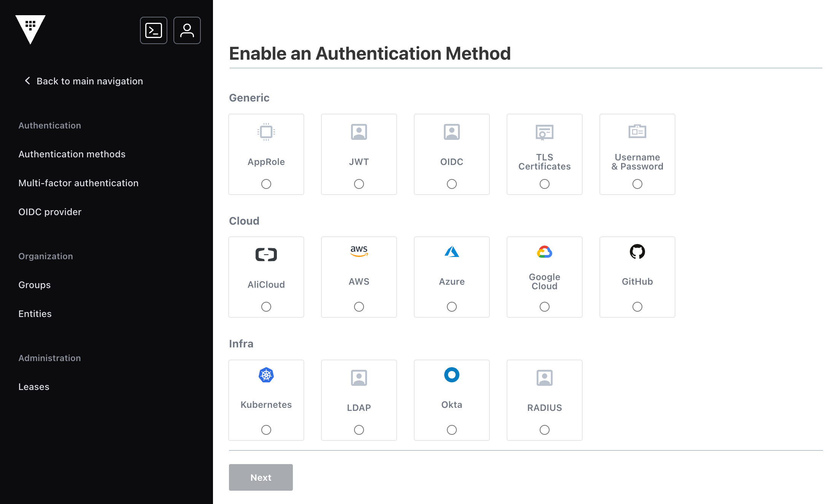Click the TLS Certificates card label
The width and height of the screenshot is (839, 504).
(x=545, y=162)
